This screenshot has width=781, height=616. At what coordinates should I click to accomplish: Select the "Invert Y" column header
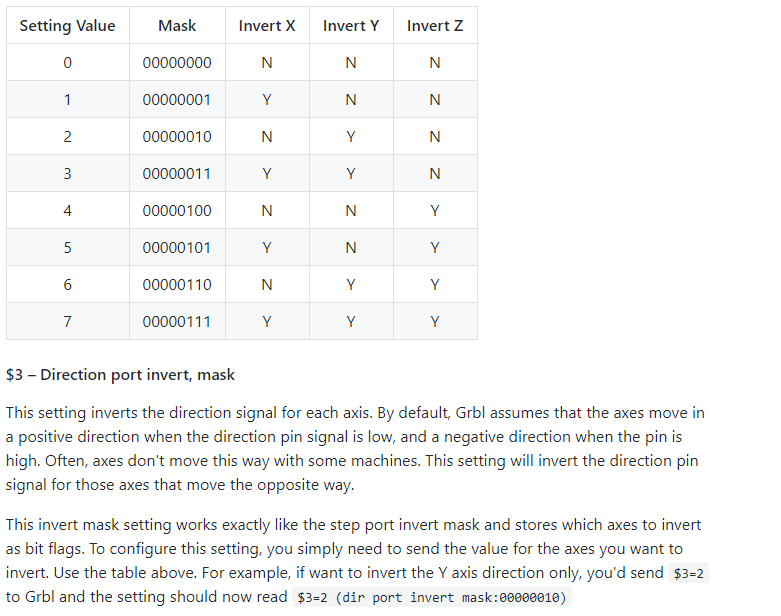(351, 26)
